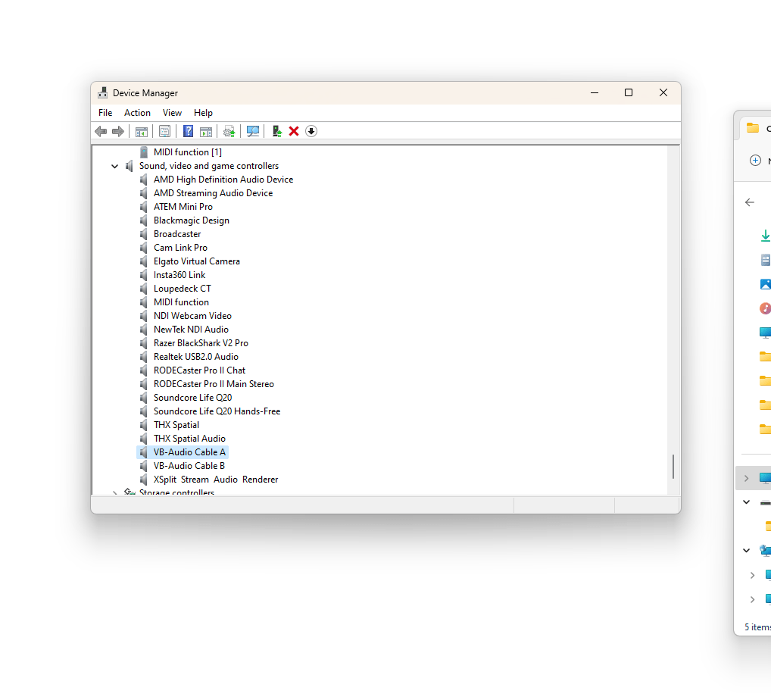Select NDI Webcam Video device
The width and height of the screenshot is (771, 700).
coord(192,317)
